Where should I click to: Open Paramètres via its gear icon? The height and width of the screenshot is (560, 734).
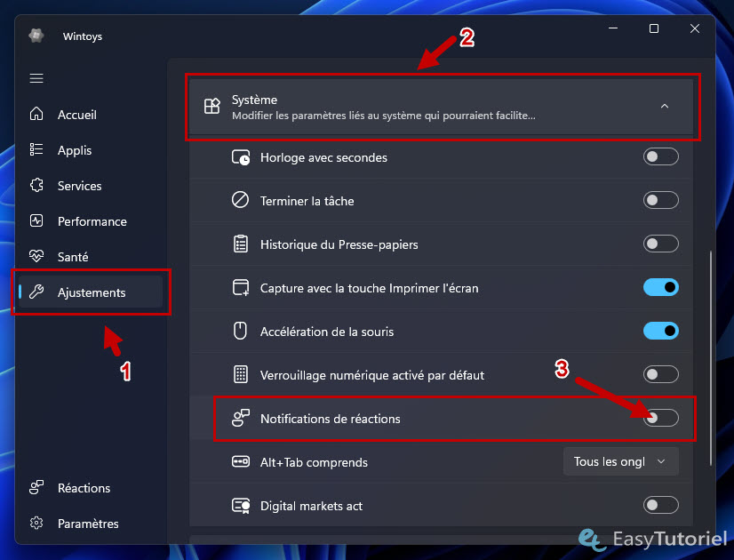click(x=36, y=523)
